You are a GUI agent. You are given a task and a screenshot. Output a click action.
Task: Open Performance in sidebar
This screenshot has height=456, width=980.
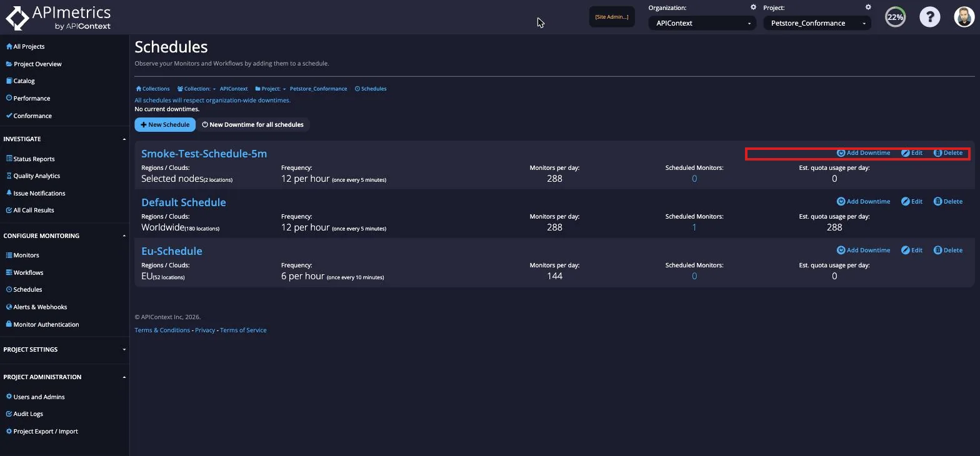click(27, 98)
